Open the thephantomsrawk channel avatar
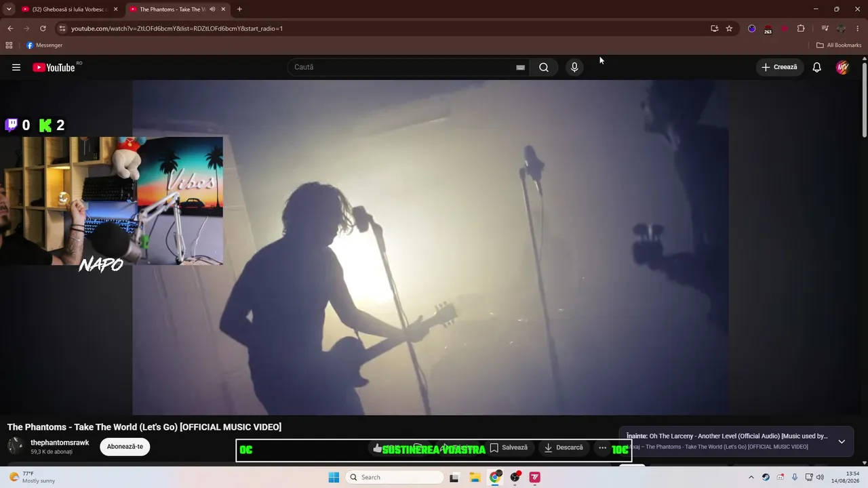The image size is (868, 488). (16, 446)
